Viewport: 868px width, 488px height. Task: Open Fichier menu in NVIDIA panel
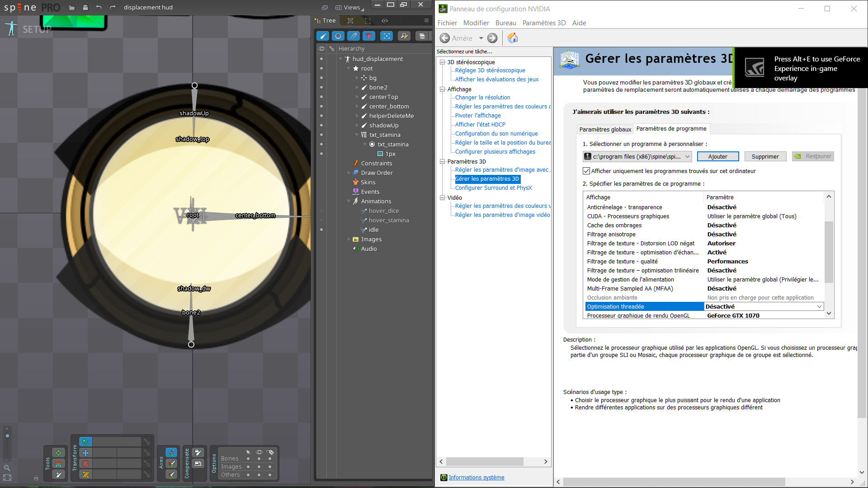click(447, 23)
